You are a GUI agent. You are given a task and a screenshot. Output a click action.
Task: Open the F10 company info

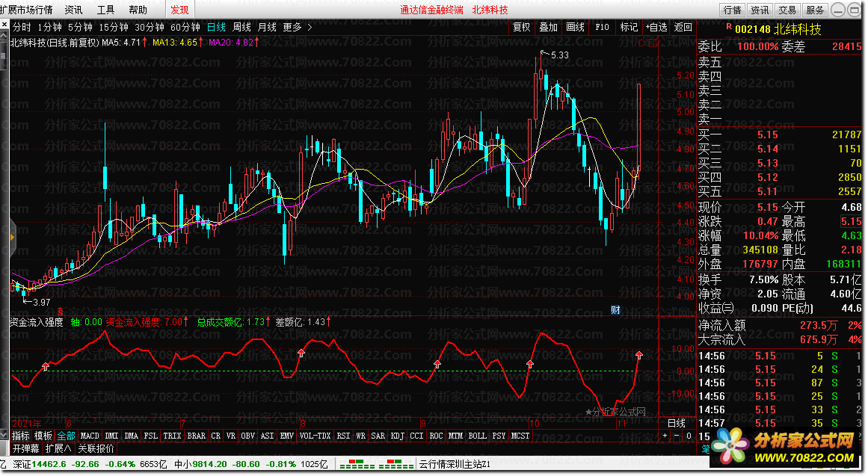pyautogui.click(x=603, y=27)
